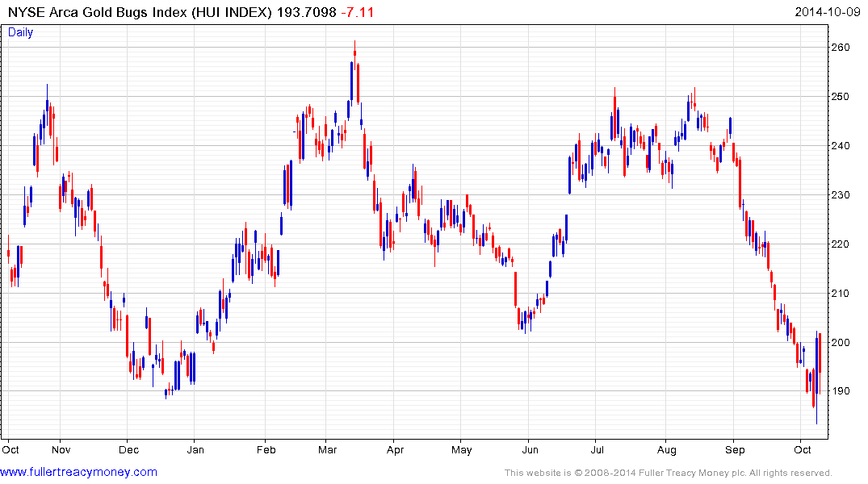Click the 200 price axis label
868x484 pixels.
click(841, 343)
